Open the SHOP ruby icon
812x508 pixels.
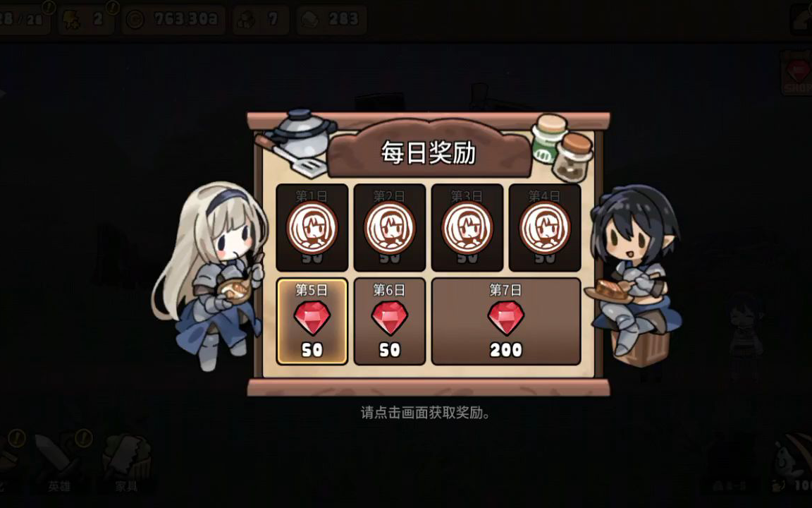coord(797,73)
